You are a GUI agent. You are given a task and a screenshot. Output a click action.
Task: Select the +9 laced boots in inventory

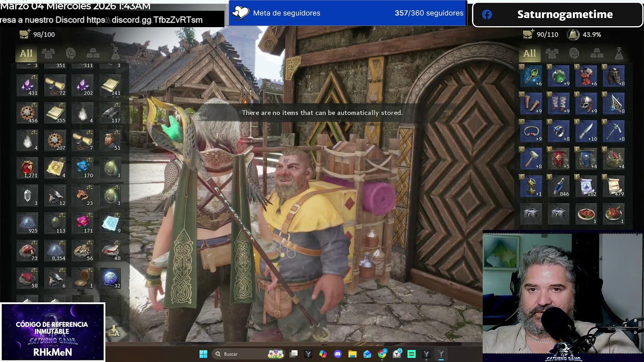[x=558, y=103]
